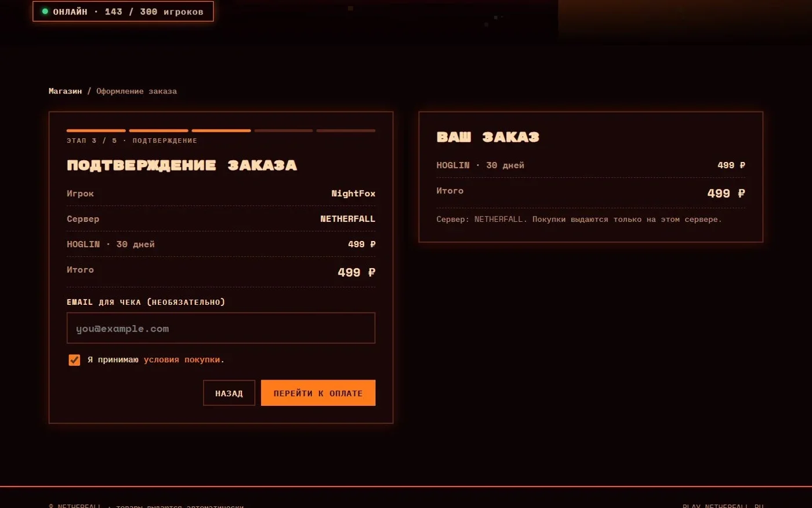Click the green online status dot
Screen dimensions: 812x508
[45, 11]
